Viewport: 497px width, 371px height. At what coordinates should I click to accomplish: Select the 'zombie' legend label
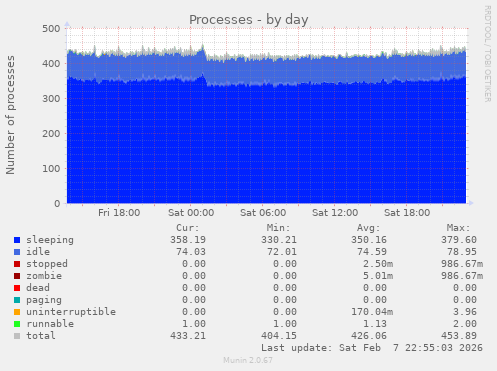point(44,276)
